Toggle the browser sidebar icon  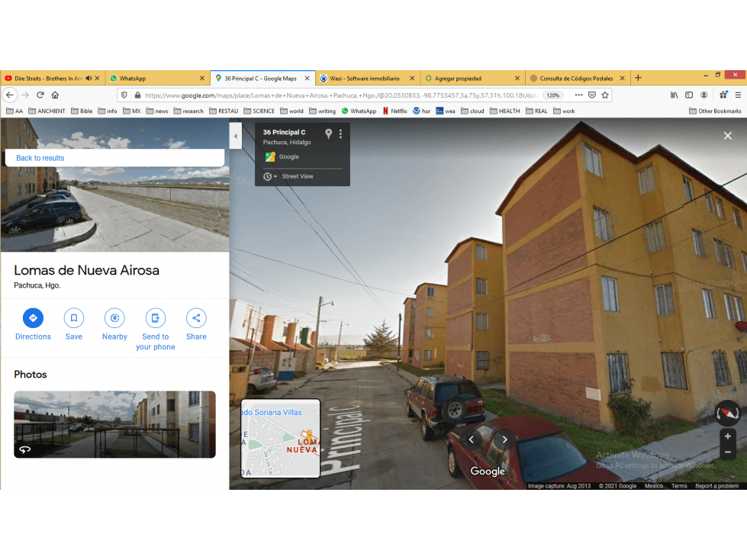[689, 95]
